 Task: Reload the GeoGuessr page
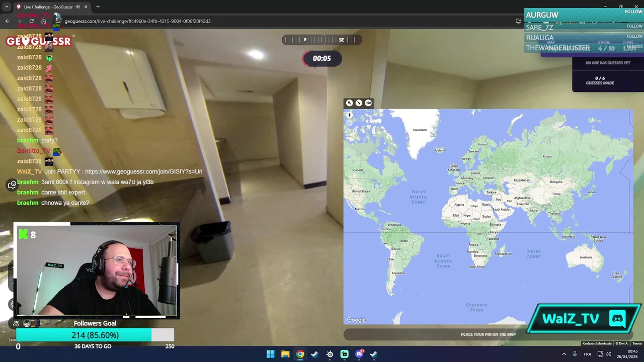(31, 21)
